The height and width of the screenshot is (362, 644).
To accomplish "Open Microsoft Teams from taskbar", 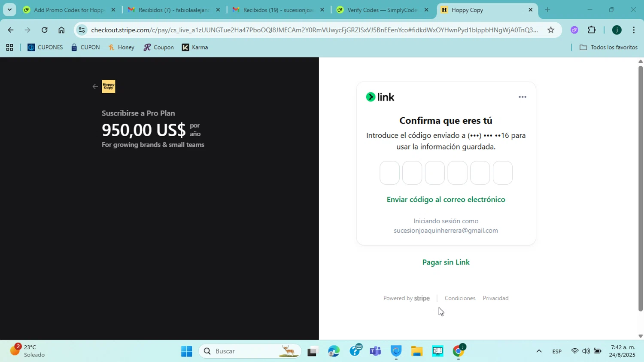I will [x=375, y=352].
